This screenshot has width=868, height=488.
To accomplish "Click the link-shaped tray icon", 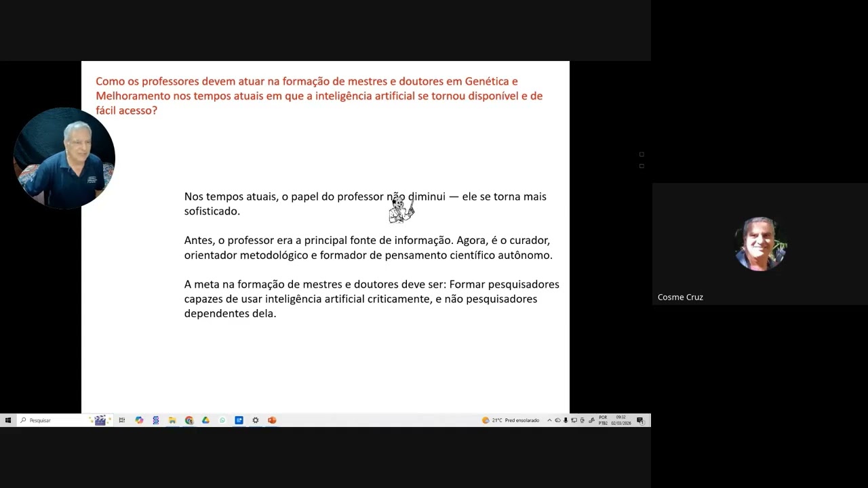I will pos(591,420).
